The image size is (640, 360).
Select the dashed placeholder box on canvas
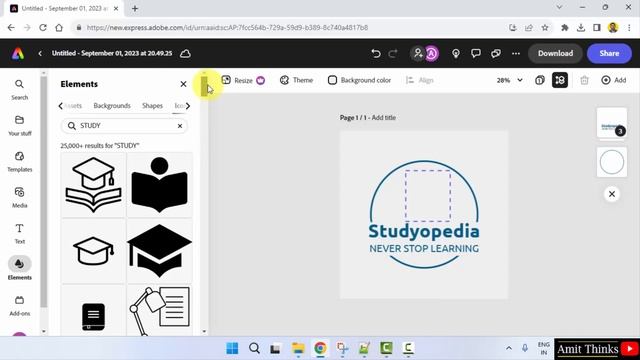point(428,196)
